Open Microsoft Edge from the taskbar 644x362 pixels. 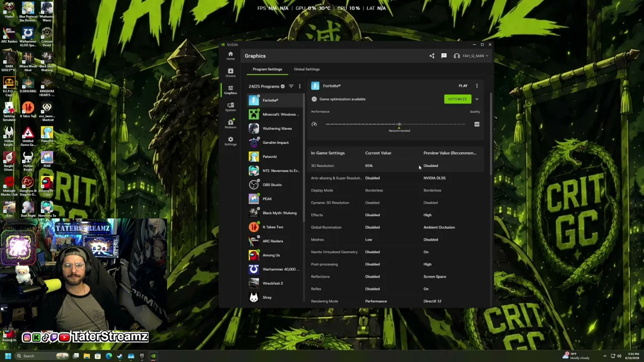pyautogui.click(x=109, y=356)
